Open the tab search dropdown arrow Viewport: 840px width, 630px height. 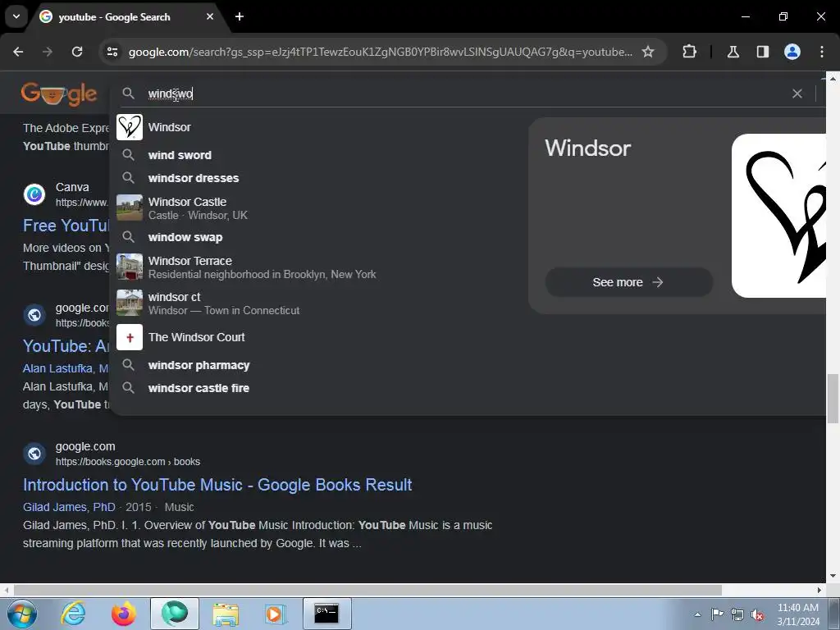pos(16,16)
